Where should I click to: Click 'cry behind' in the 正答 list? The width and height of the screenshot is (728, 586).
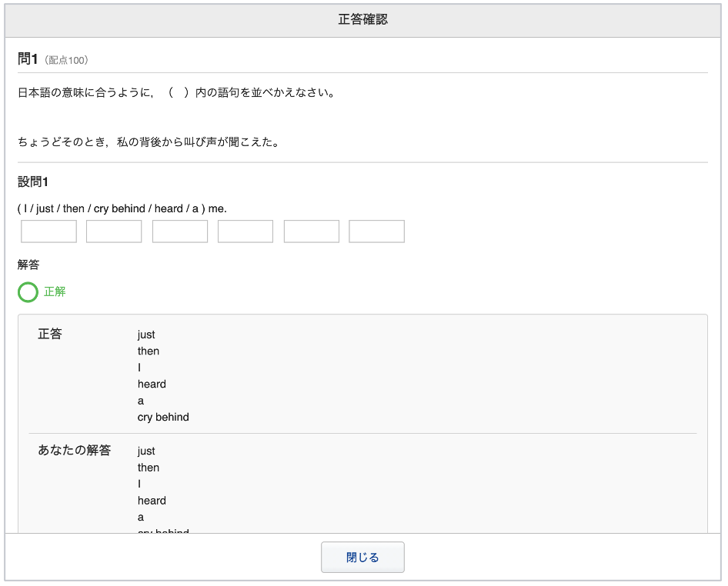163,417
